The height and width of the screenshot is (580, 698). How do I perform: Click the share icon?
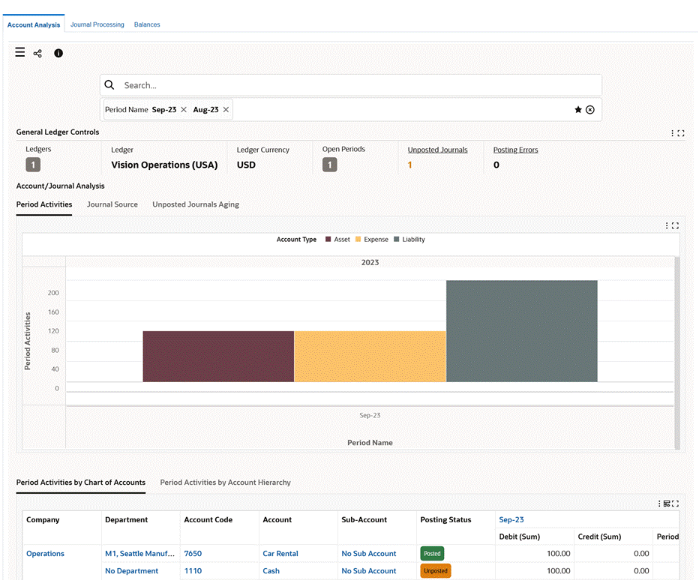pyautogui.click(x=38, y=53)
